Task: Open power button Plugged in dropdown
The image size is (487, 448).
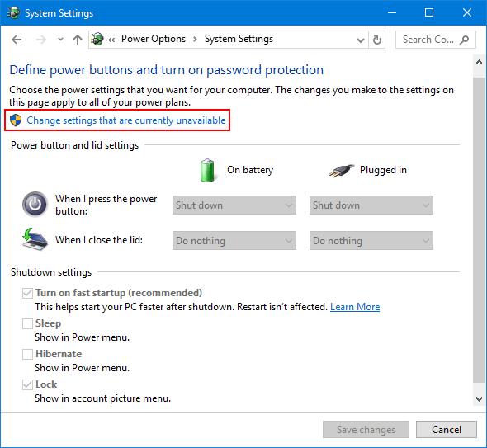Action: [x=371, y=205]
